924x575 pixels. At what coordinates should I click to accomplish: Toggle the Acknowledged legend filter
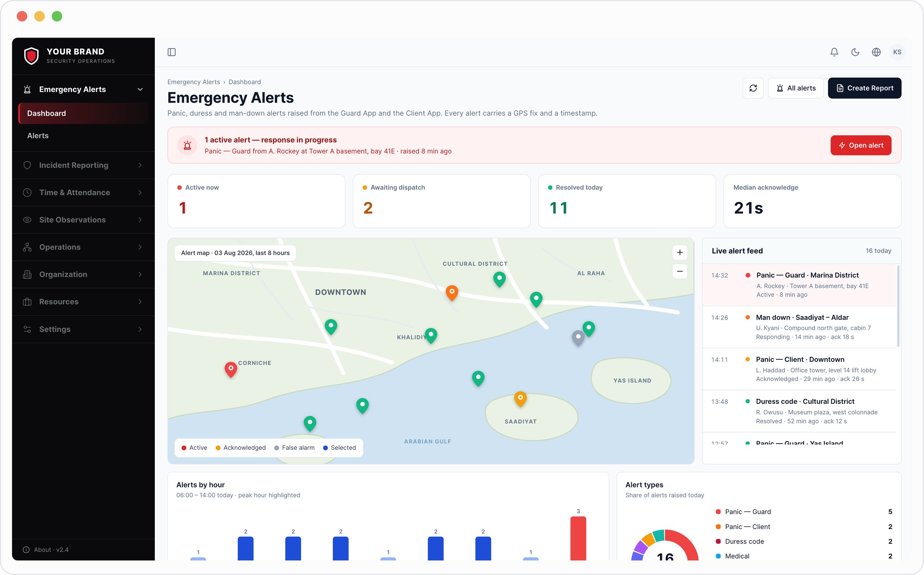(240, 448)
